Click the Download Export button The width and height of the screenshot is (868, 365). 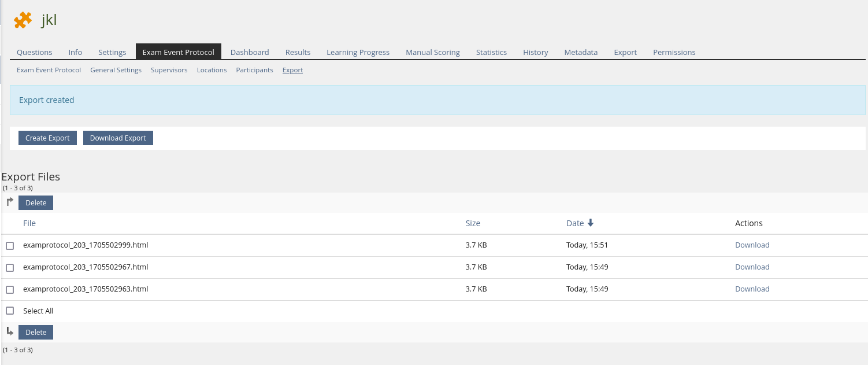118,138
